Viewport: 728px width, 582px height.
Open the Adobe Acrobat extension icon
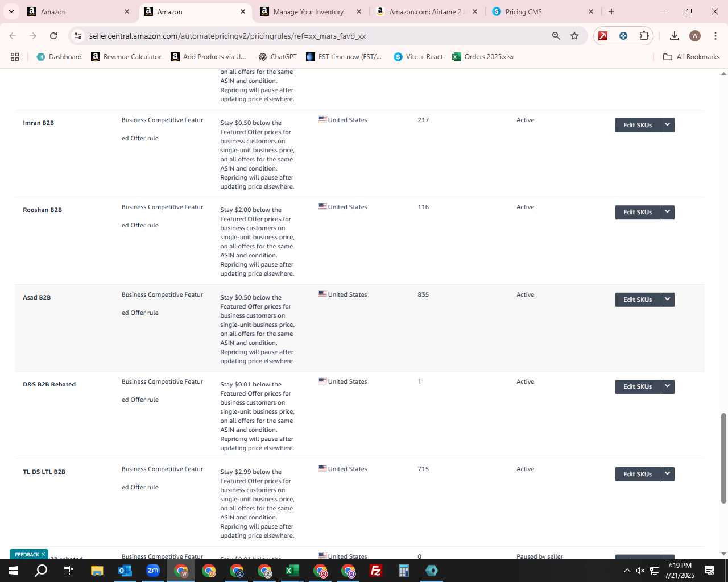603,36
